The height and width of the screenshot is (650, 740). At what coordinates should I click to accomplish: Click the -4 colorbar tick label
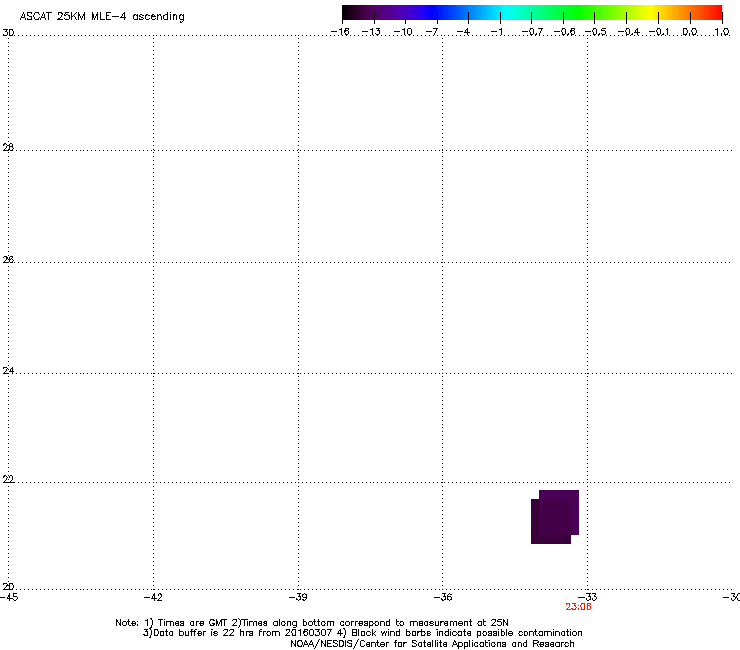tap(463, 32)
